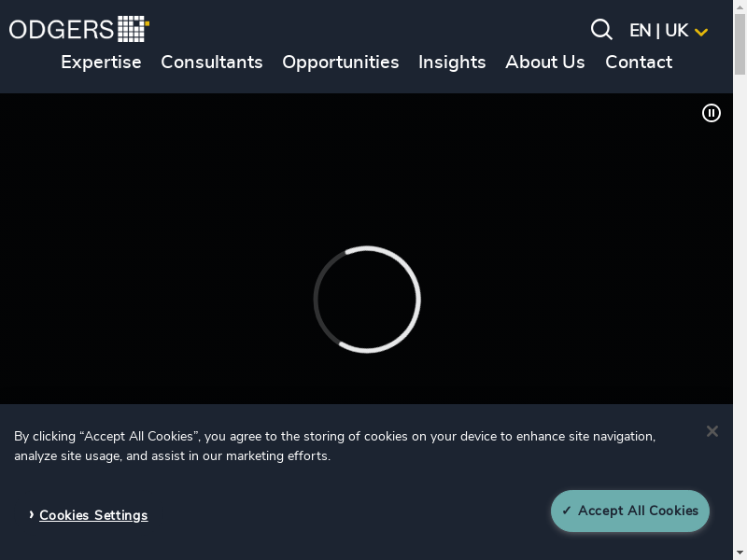Open the EN | UK region selector
The width and height of the screenshot is (747, 560).
(658, 31)
